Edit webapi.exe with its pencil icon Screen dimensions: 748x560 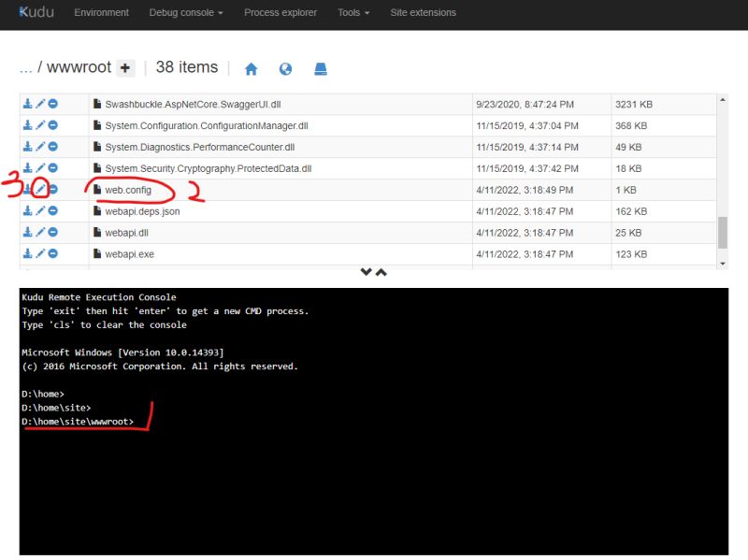(x=39, y=253)
